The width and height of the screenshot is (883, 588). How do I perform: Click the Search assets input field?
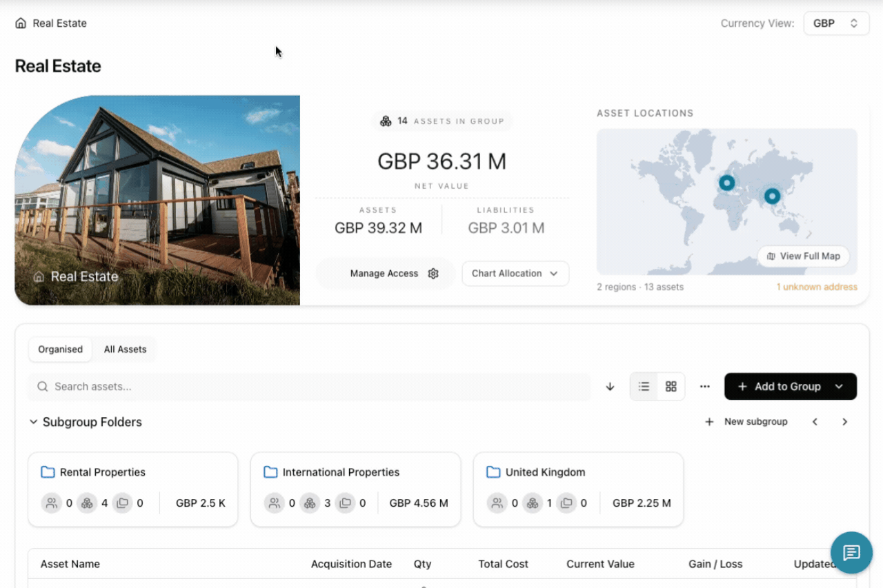pos(310,387)
